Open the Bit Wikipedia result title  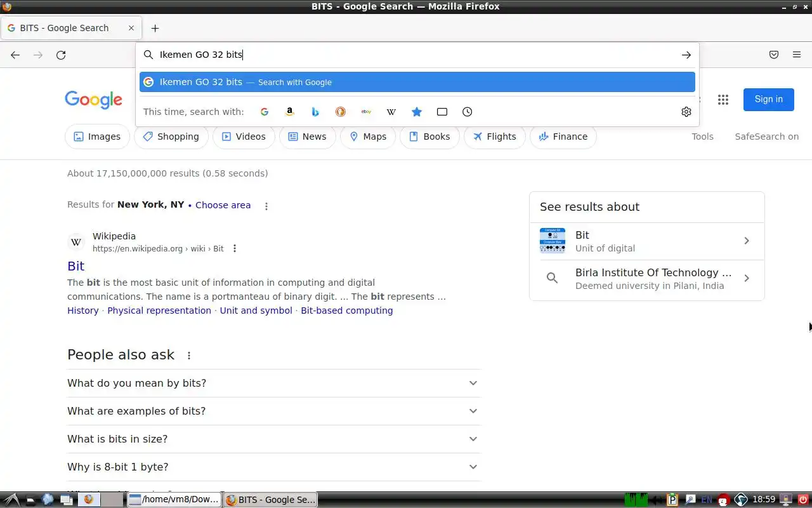click(75, 266)
